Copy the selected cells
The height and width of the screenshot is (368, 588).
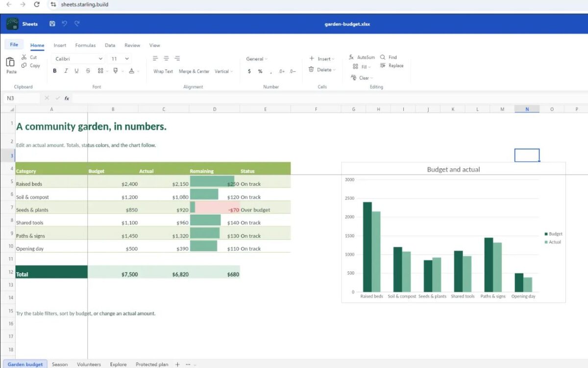pos(31,66)
